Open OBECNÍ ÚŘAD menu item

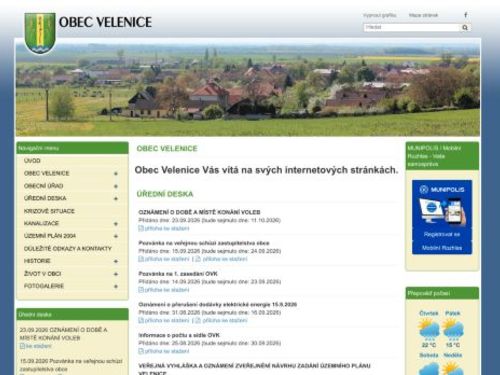pos(44,186)
